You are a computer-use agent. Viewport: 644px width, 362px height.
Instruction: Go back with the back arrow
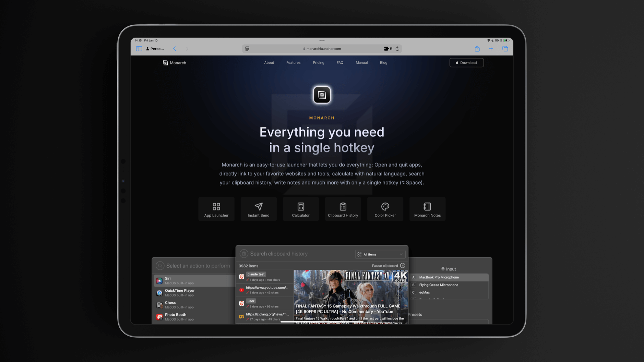[175, 49]
